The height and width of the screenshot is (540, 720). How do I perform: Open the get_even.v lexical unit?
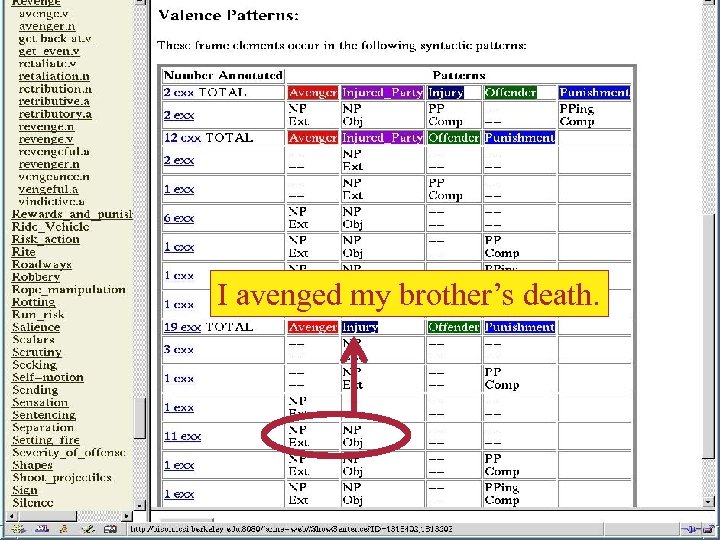[x=49, y=51]
